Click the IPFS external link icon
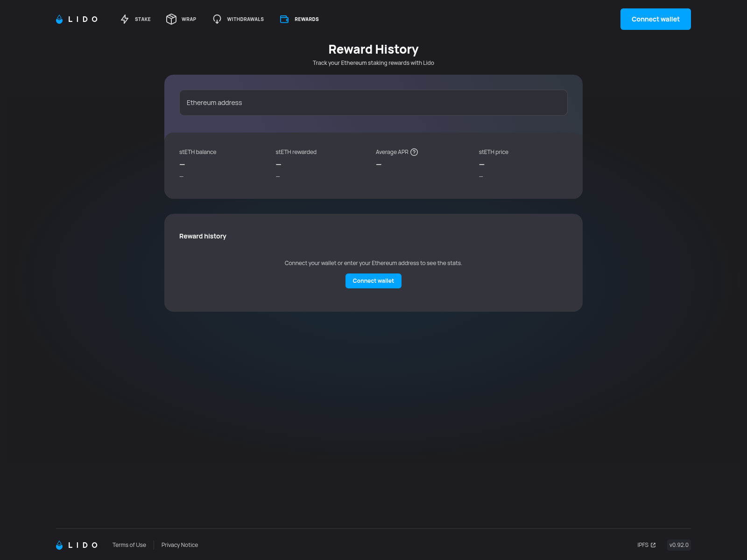 pyautogui.click(x=653, y=545)
